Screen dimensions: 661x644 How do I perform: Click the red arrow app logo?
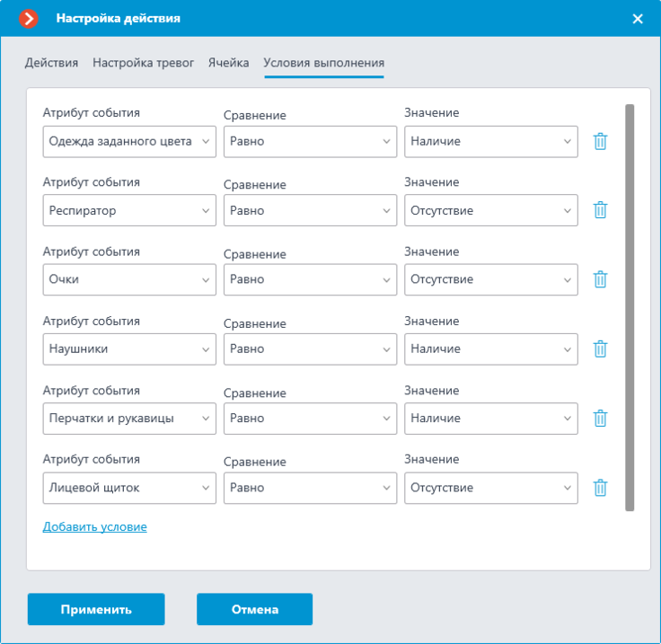28,19
